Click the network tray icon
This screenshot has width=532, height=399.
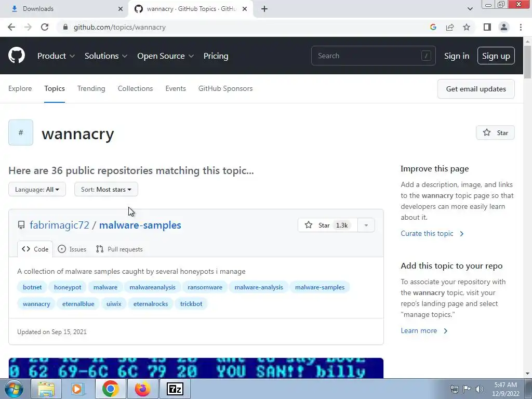[x=454, y=389]
